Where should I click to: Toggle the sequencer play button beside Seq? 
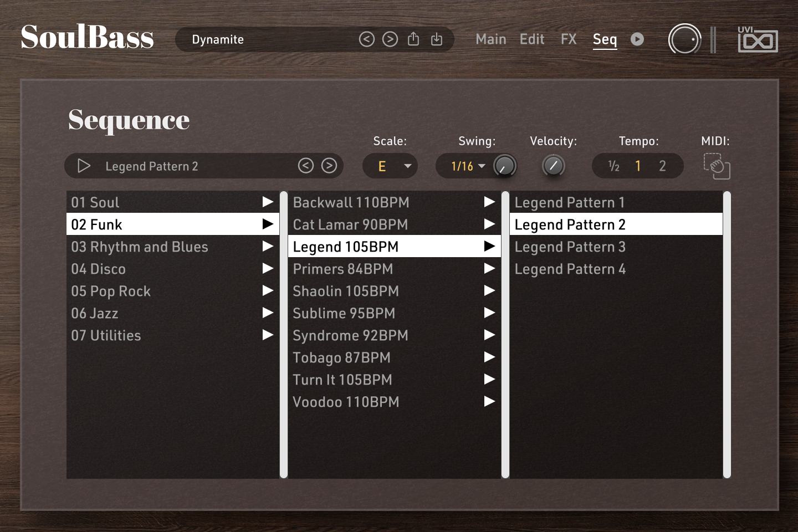(637, 39)
